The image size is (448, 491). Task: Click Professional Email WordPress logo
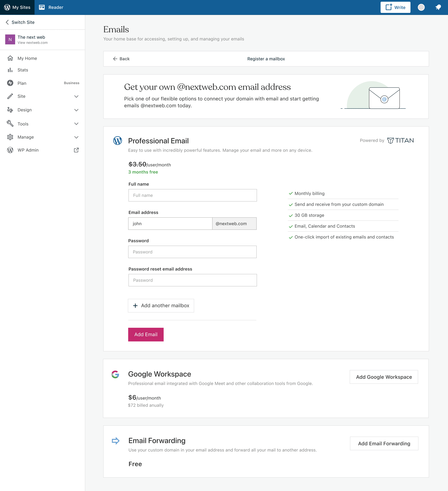(x=118, y=141)
